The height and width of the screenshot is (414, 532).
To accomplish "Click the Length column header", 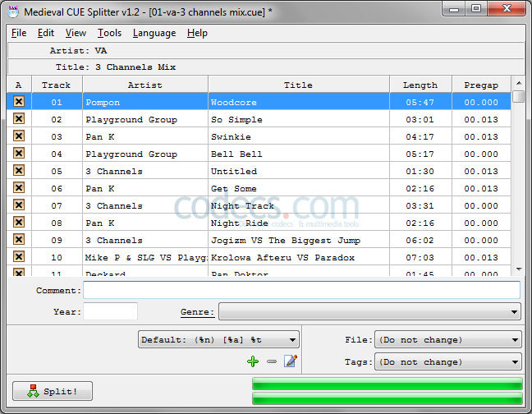I will (x=420, y=85).
